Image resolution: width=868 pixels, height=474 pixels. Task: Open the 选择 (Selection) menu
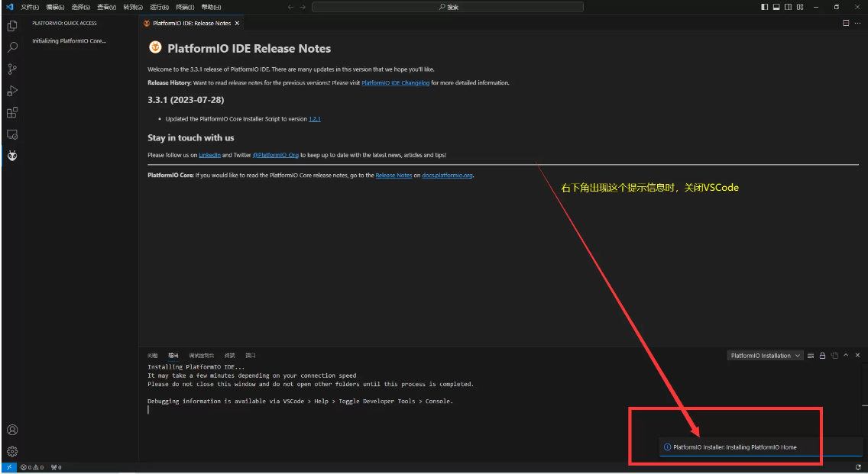coord(81,7)
